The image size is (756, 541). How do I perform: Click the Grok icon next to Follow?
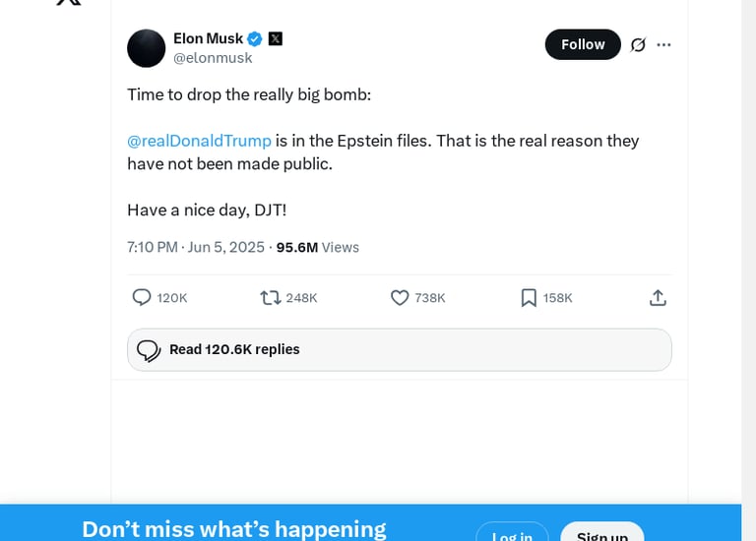click(638, 44)
